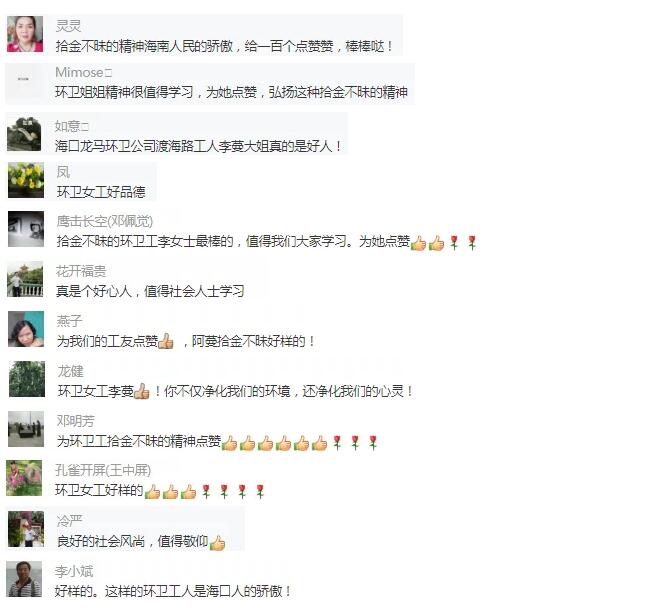
Task: Open 凤's yellow flower avatar
Action: click(26, 180)
